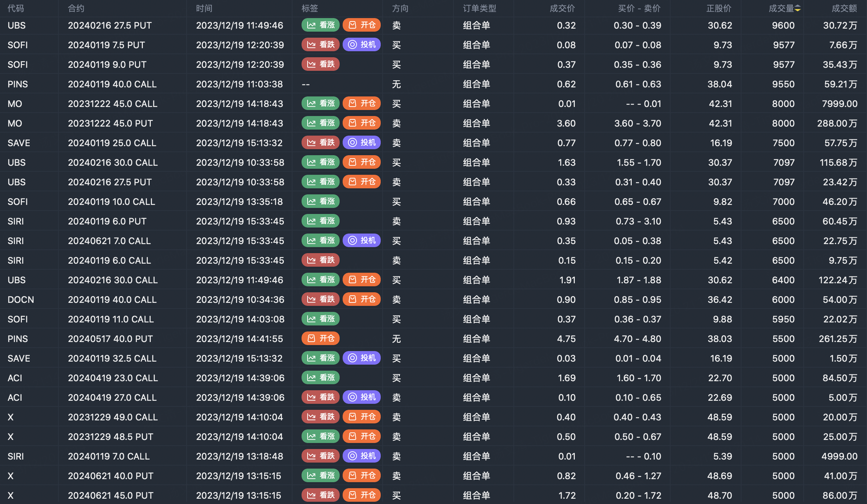Open DOCN ticker link
867x504 pixels.
pos(21,299)
